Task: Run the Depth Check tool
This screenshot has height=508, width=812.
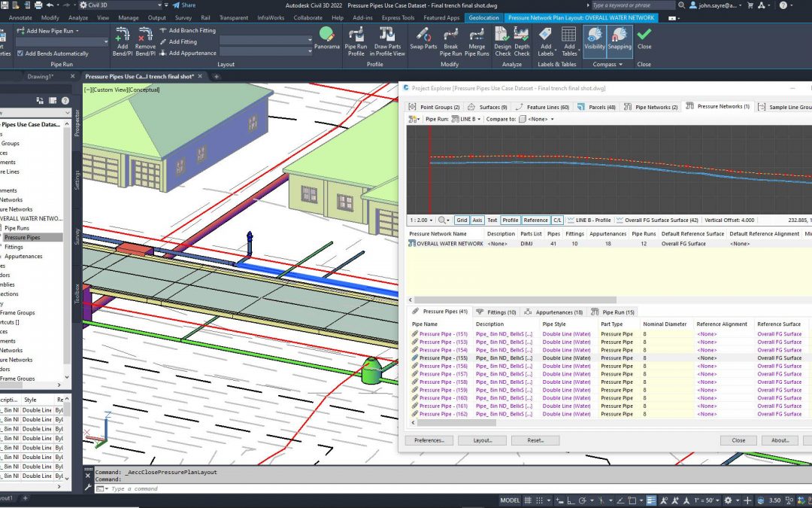Action: click(x=522, y=41)
